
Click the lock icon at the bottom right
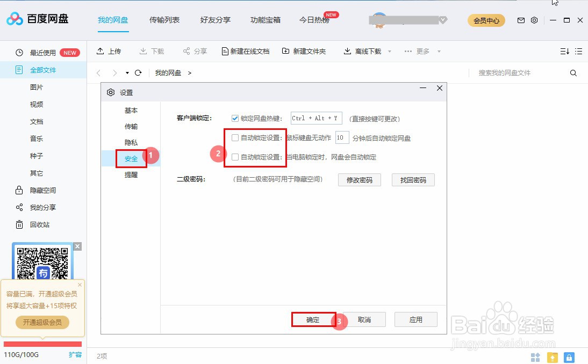coord(569,358)
